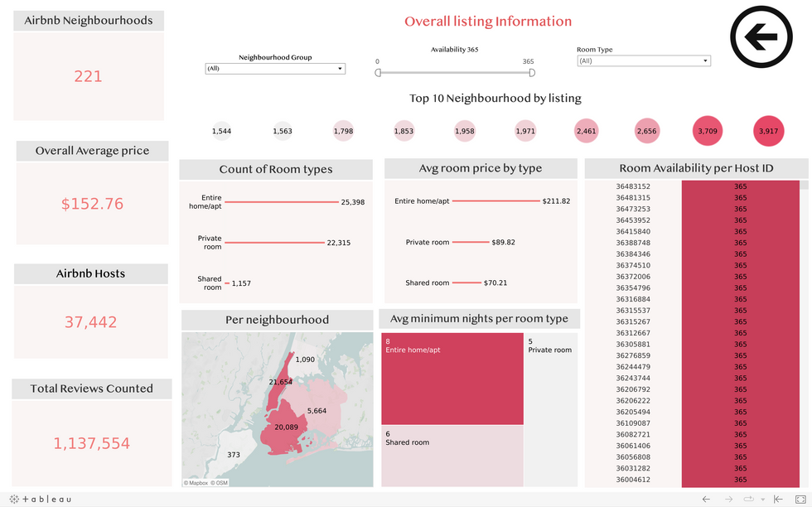Image resolution: width=812 pixels, height=507 pixels.
Task: Select the 1,544 neighbourhood bubble
Action: coord(222,131)
